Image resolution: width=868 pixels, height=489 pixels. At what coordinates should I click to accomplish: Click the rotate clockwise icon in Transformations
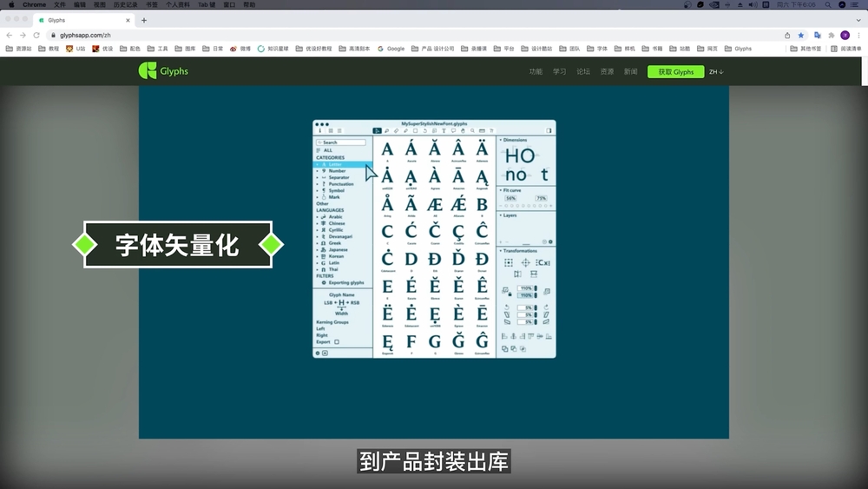pyautogui.click(x=546, y=307)
